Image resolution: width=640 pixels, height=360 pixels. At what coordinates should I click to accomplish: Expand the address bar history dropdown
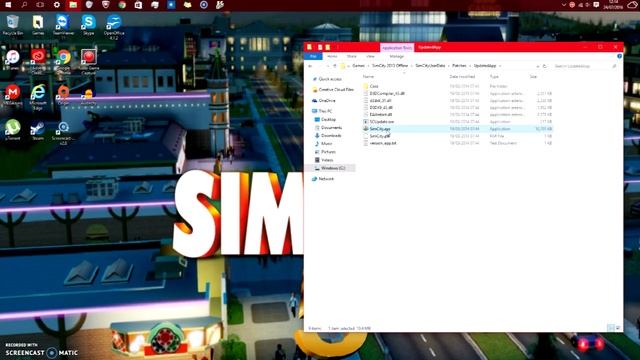coord(538,66)
